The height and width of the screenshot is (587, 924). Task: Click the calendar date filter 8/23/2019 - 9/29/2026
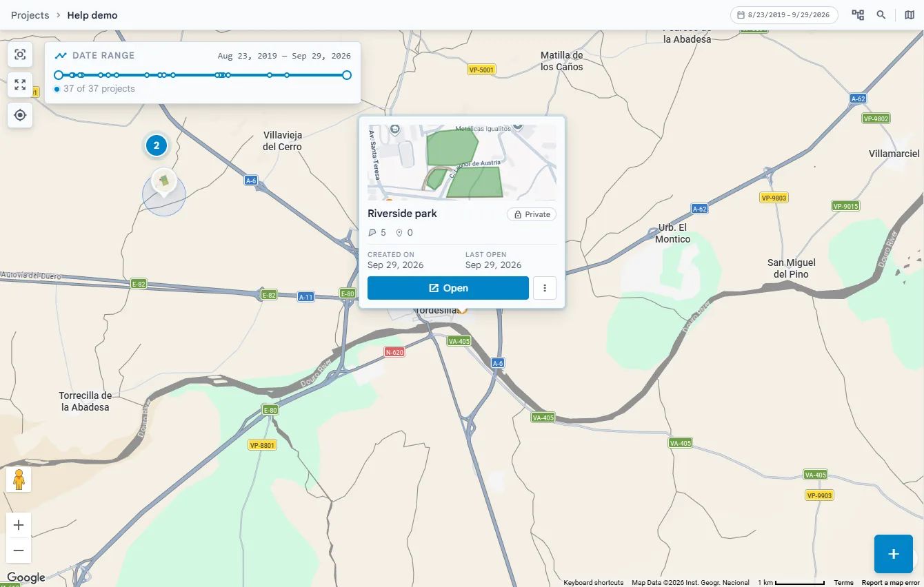pos(784,15)
